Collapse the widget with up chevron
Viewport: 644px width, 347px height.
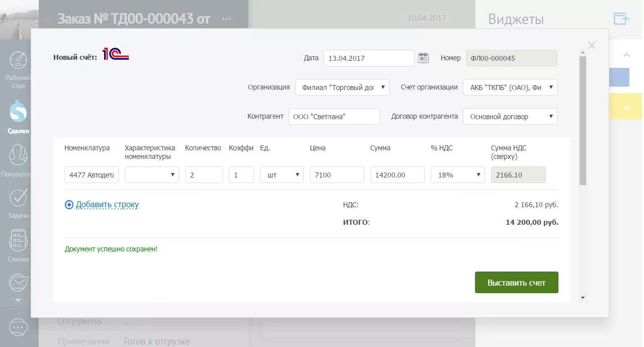click(626, 55)
